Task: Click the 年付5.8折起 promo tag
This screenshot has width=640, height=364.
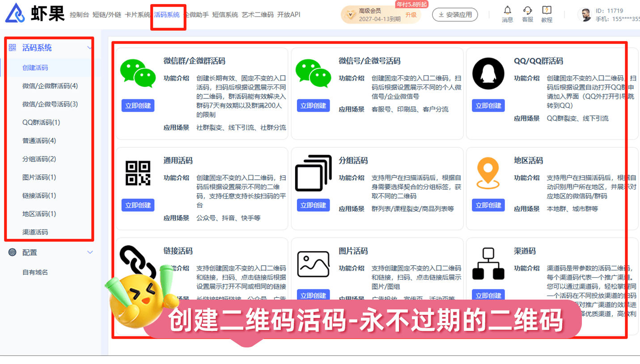Action: 411,4
